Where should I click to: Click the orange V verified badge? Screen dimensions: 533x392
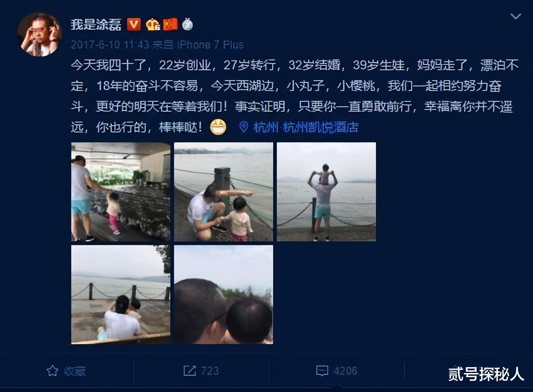(x=133, y=24)
